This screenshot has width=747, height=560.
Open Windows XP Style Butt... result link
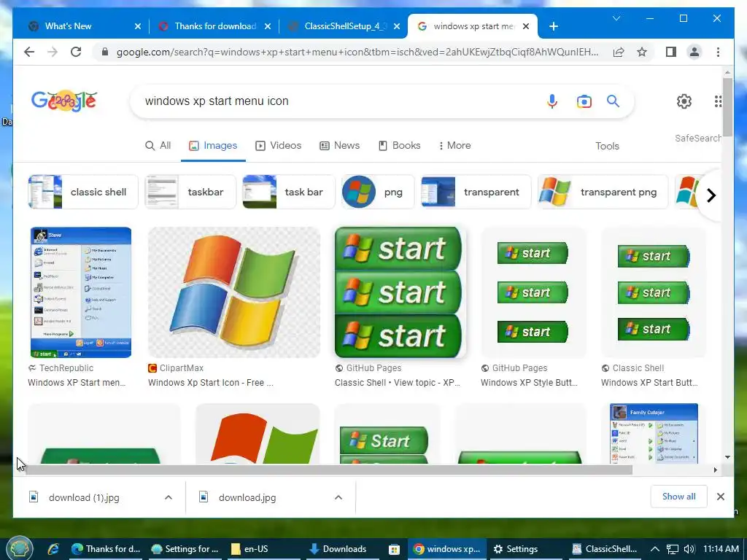(529, 382)
